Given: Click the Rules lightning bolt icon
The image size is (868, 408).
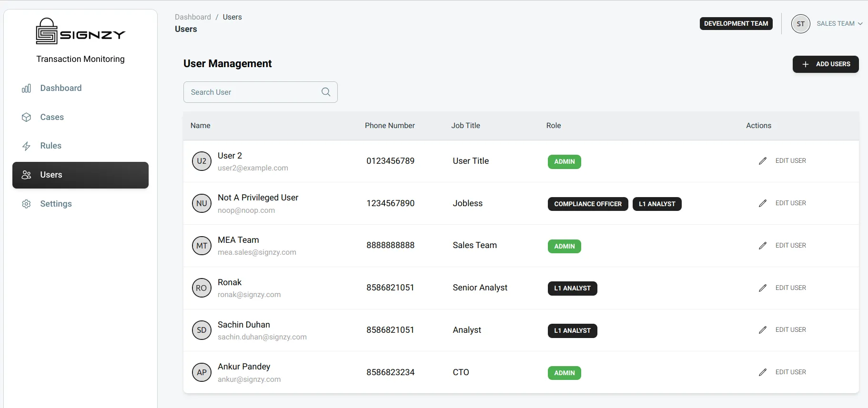Looking at the screenshot, I should [x=26, y=146].
